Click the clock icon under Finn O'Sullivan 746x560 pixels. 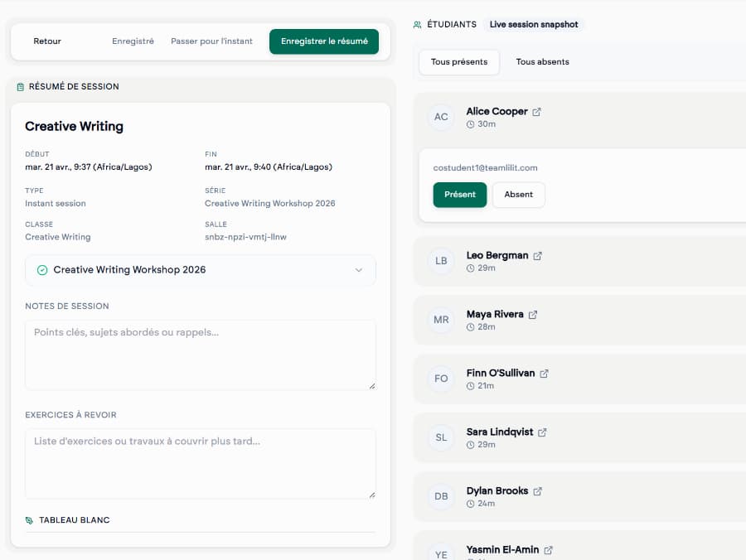[471, 386]
